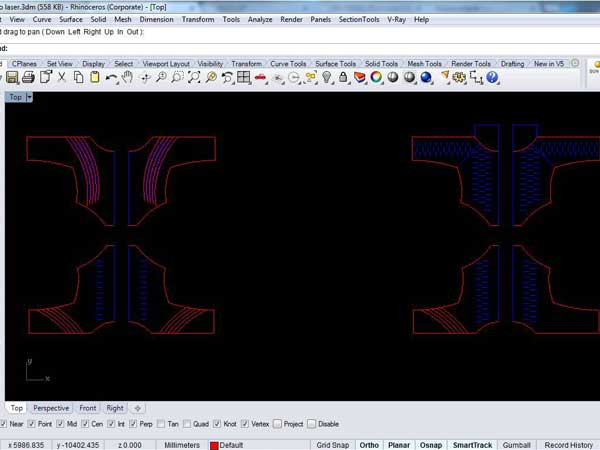Select the Pan hand tool
This screenshot has width=600, height=450.
click(x=127, y=77)
